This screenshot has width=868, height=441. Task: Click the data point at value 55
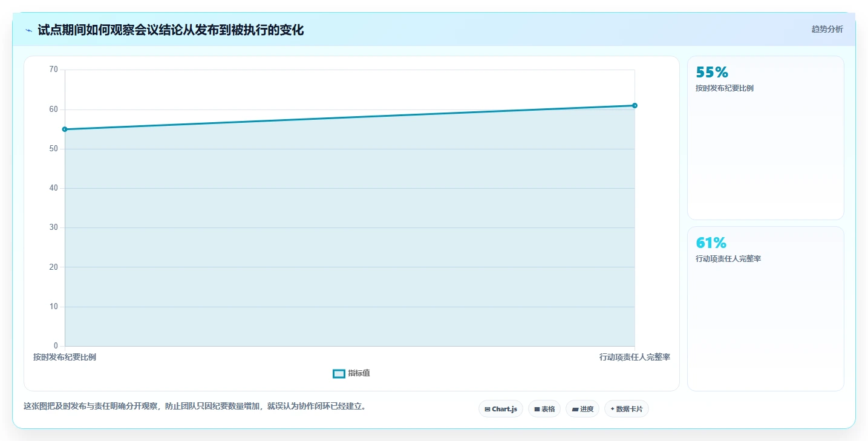tap(65, 129)
